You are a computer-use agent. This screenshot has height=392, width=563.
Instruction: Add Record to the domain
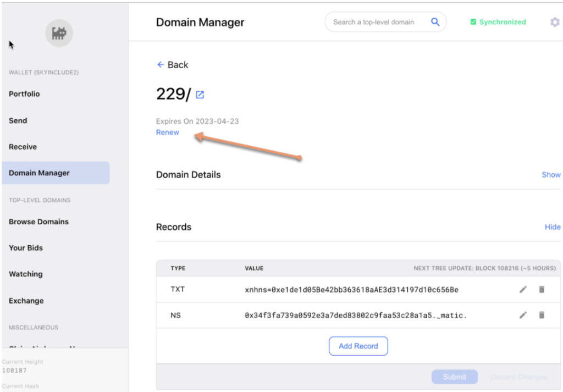click(358, 346)
